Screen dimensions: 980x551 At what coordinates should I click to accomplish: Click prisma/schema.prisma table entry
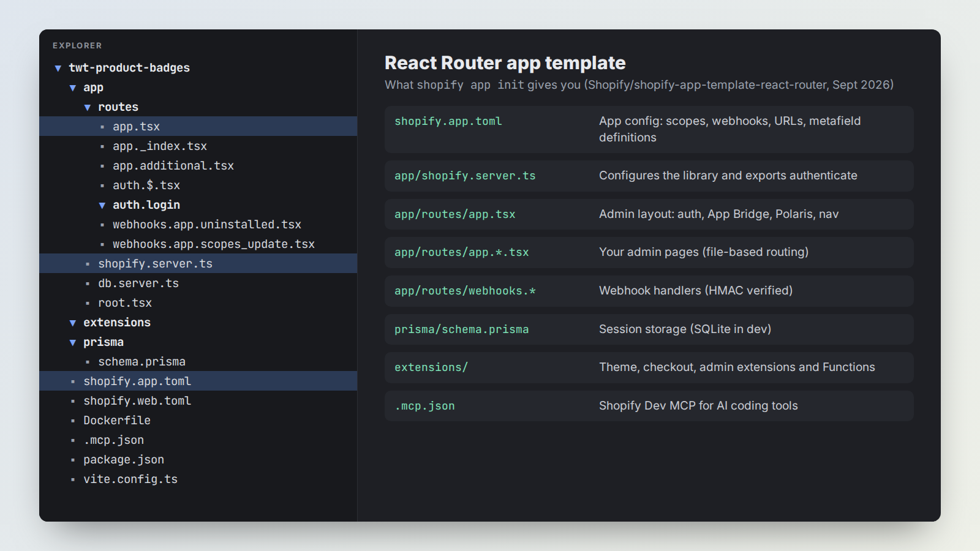[x=462, y=329]
